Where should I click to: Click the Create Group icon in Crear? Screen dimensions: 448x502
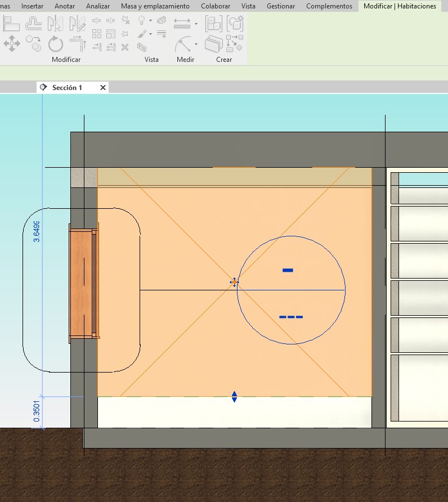pyautogui.click(x=214, y=24)
